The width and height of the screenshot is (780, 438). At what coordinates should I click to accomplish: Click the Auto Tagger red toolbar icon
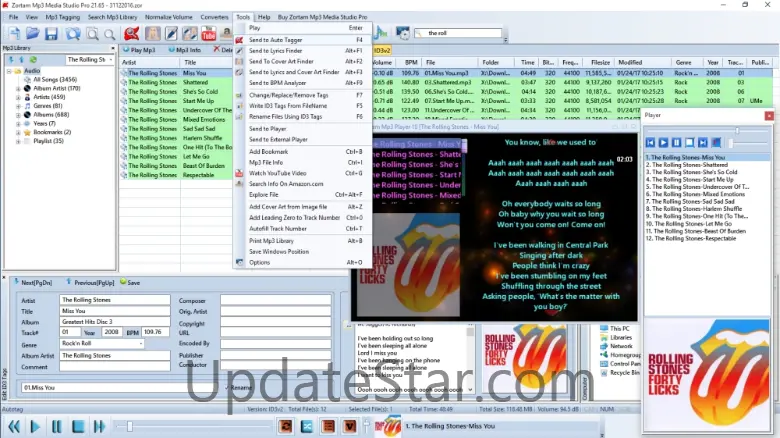coord(132,33)
